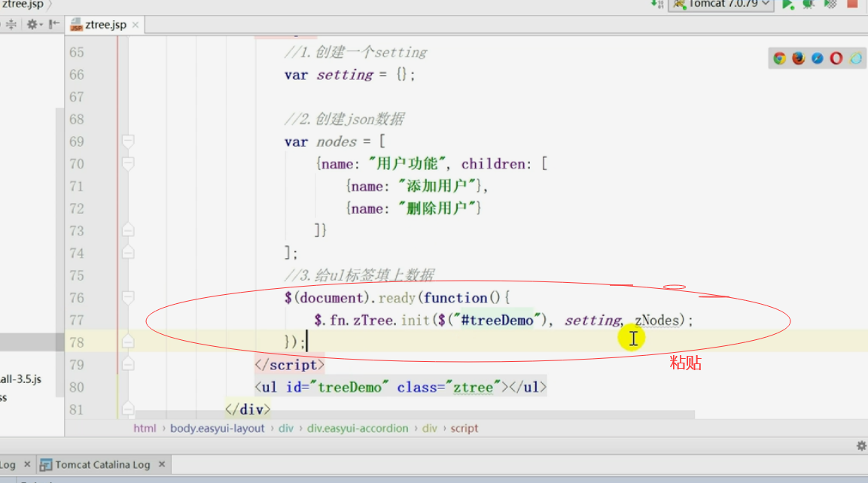Open the page in Opera browser

point(836,58)
